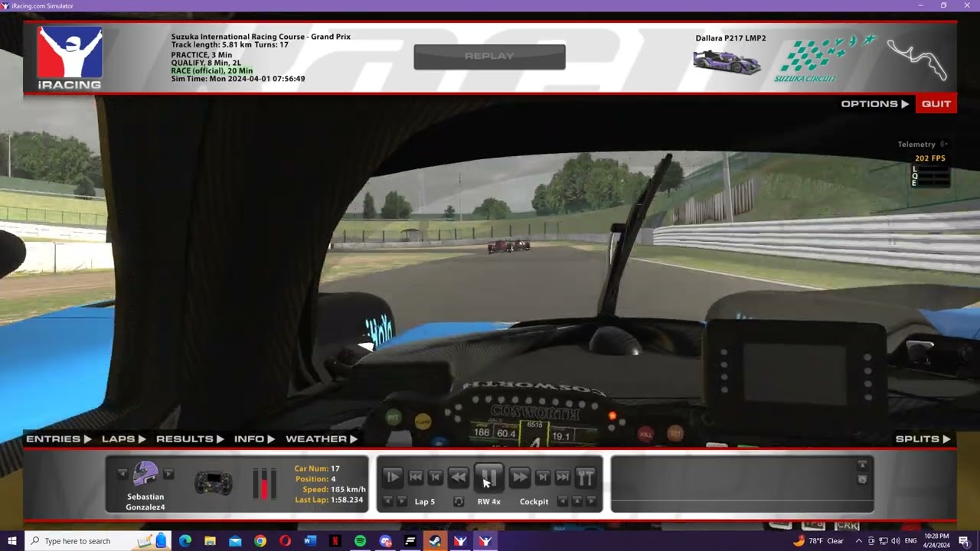Viewport: 980px width, 551px height.
Task: Pause the replay playback
Action: point(488,478)
